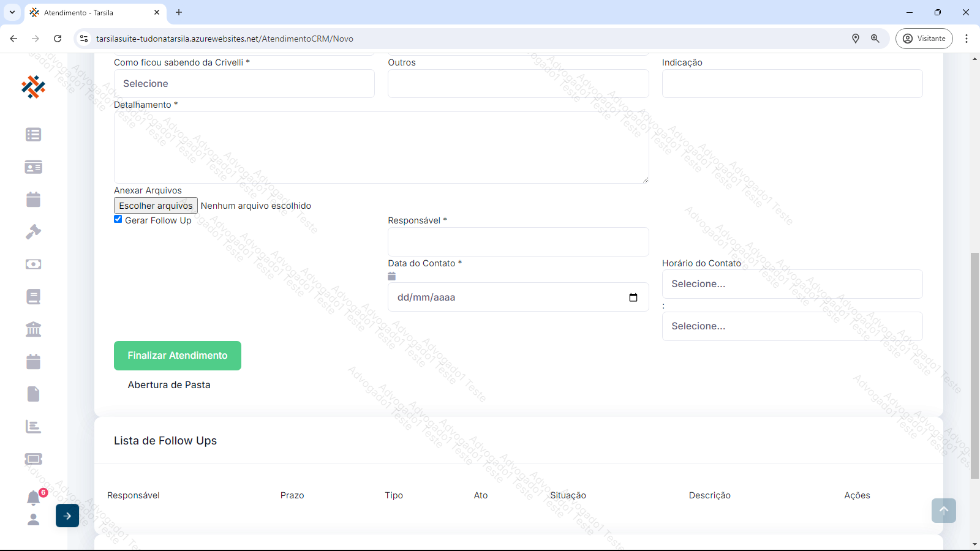
Task: Expand the minutes dropdown below the colon
Action: click(791, 326)
